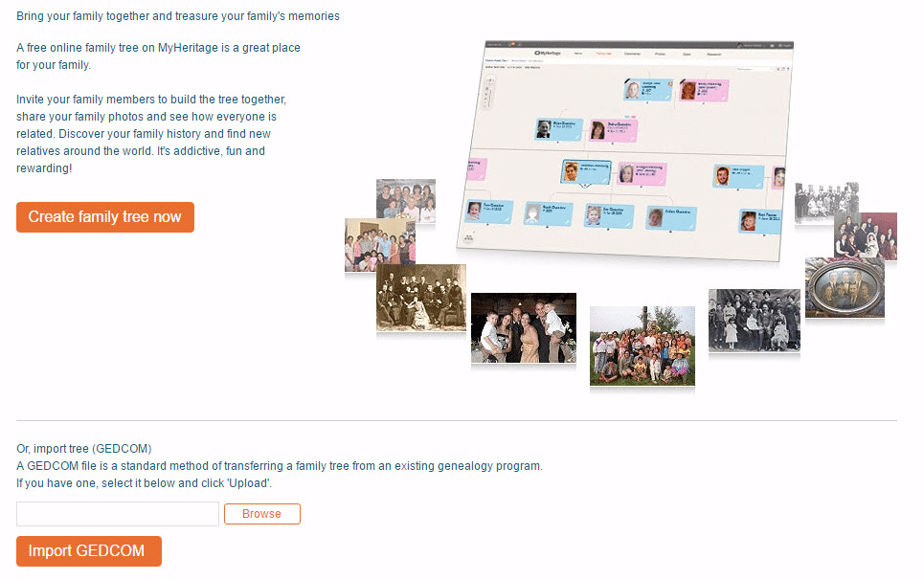Open the photo of man holding child
This screenshot has height=580, width=924.
coord(523,327)
